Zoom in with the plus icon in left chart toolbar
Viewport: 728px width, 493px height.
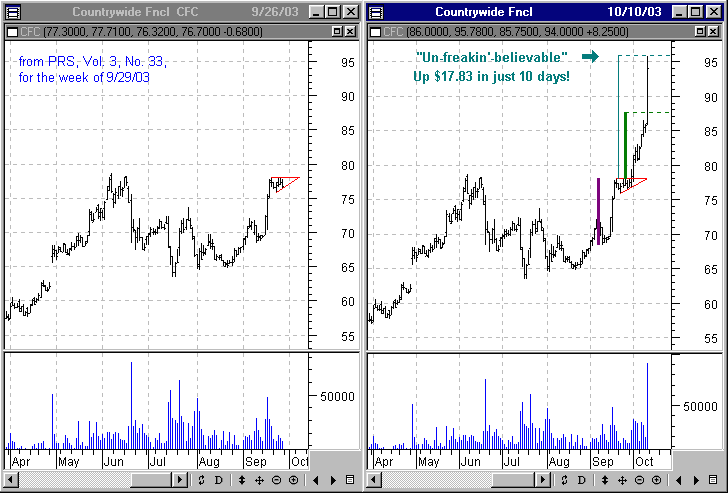coord(293,480)
